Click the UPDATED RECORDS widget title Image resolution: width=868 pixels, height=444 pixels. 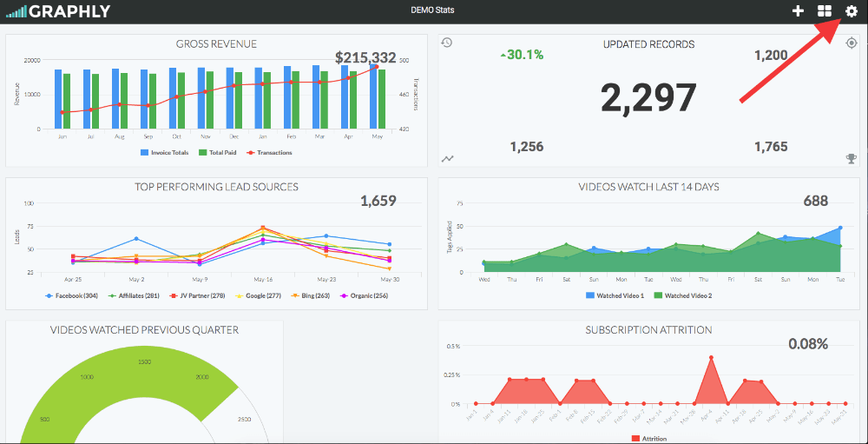point(648,44)
